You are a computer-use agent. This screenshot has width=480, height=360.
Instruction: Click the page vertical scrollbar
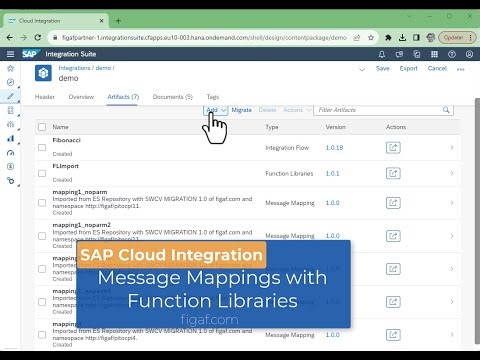pos(477,221)
